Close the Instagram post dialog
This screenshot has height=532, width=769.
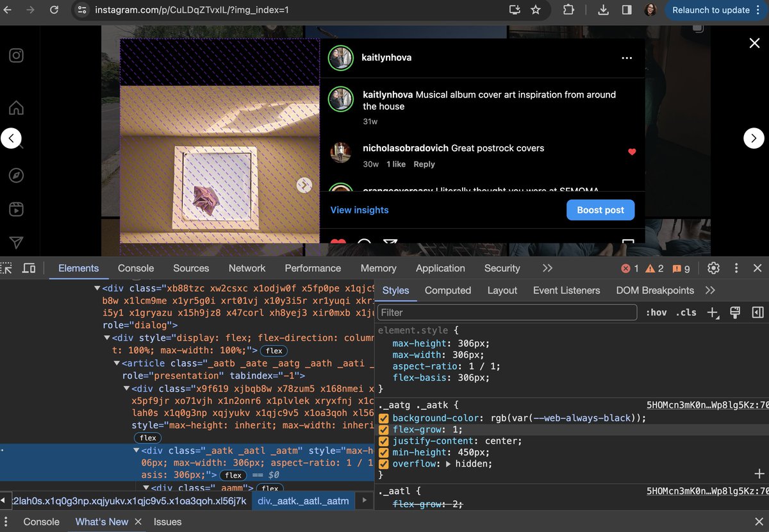pyautogui.click(x=754, y=43)
